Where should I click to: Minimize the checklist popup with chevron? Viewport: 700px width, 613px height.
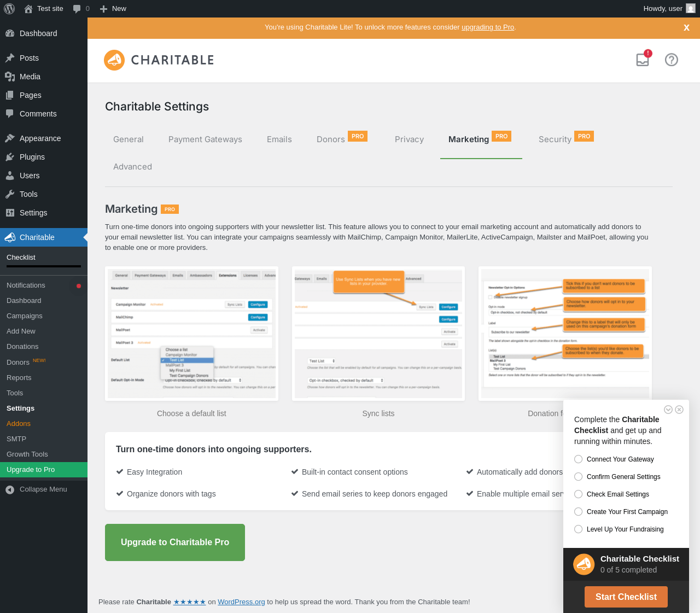[668, 410]
